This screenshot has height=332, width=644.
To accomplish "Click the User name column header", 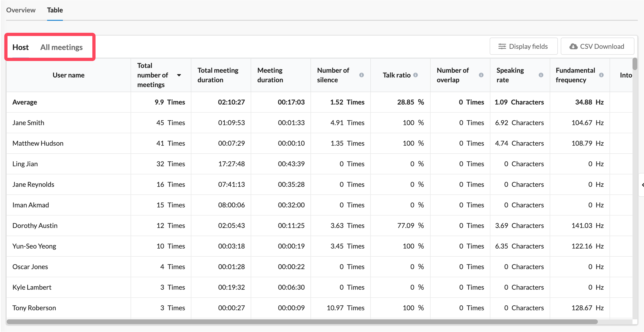I will point(69,75).
